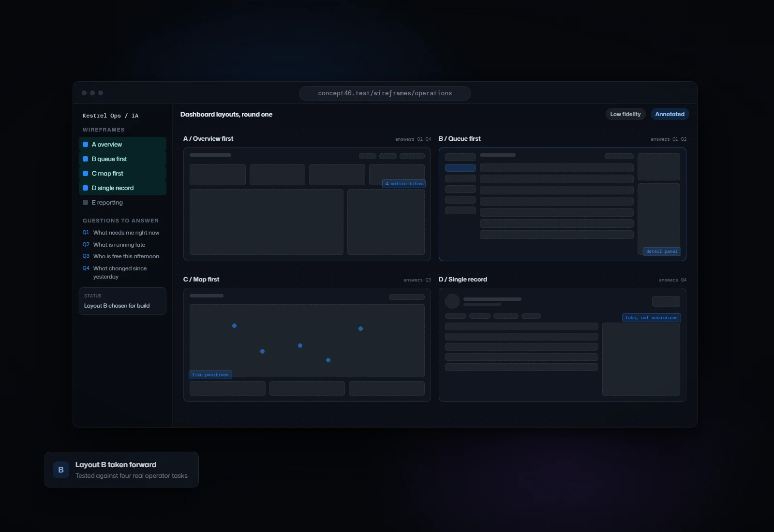Select the A / Overview first wireframe thumbnail
774x532 pixels.
(307, 204)
